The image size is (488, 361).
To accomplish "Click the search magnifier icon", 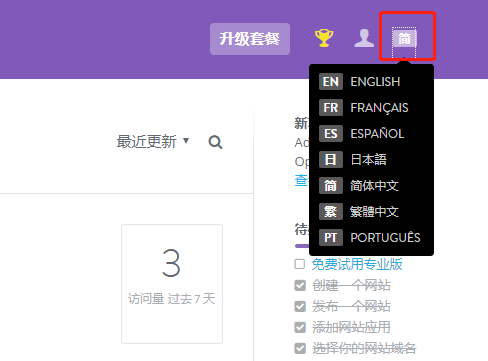I will pyautogui.click(x=215, y=142).
